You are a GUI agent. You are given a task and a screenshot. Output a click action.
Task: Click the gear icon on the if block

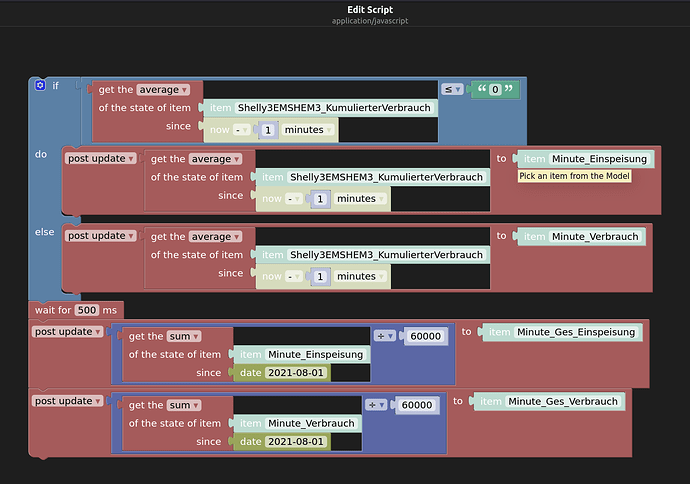click(x=40, y=86)
